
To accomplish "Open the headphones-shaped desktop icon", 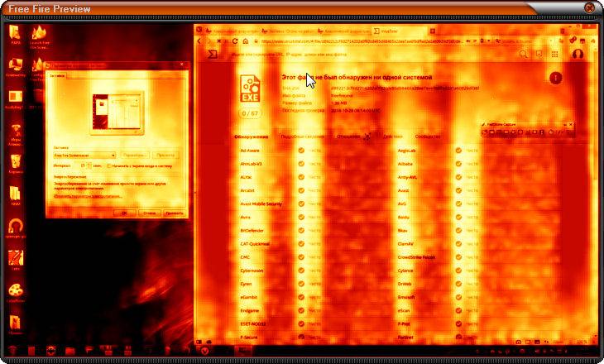I will tap(16, 227).
